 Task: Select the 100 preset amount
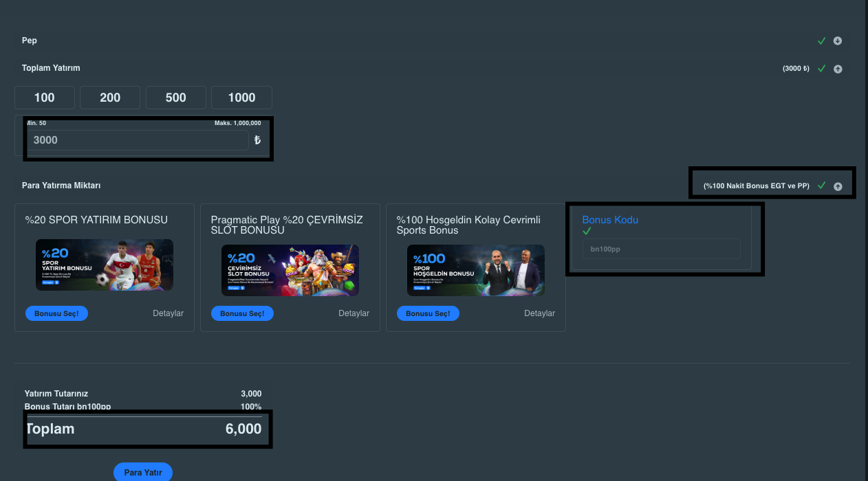(44, 98)
